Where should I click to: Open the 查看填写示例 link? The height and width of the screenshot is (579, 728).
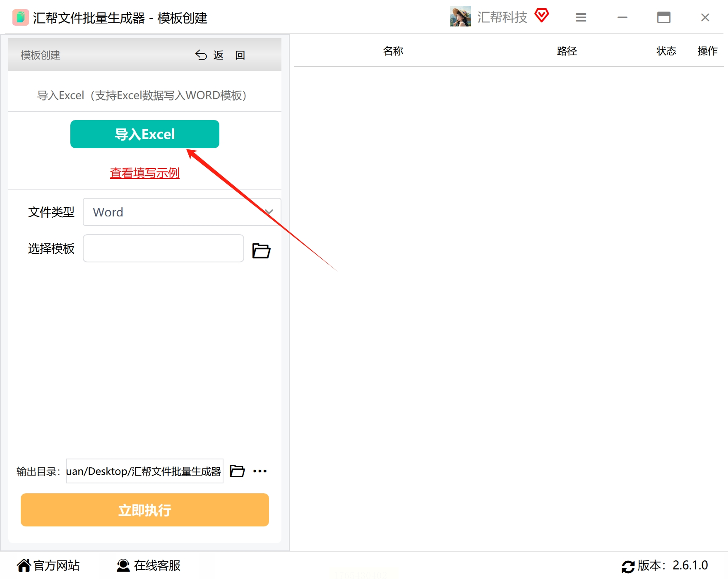[145, 173]
